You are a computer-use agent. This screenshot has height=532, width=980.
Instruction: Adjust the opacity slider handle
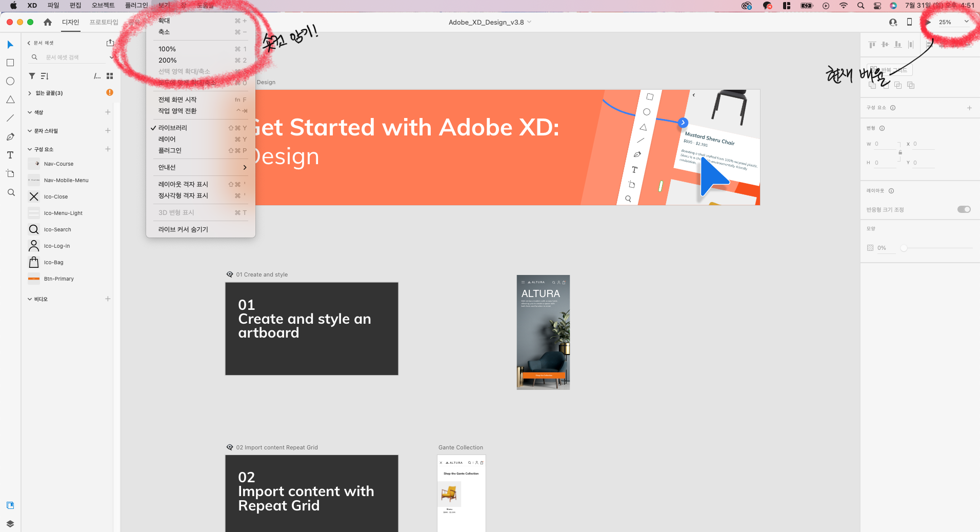tap(904, 248)
